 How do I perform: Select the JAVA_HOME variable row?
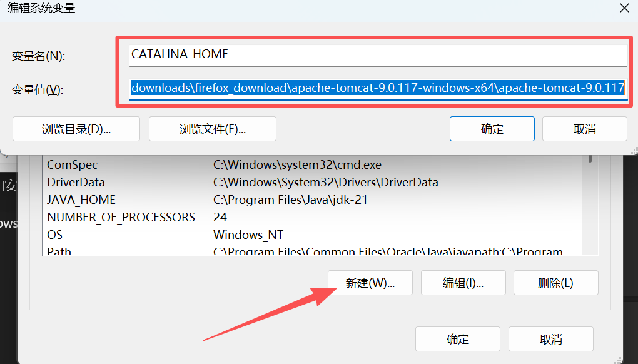(313, 200)
